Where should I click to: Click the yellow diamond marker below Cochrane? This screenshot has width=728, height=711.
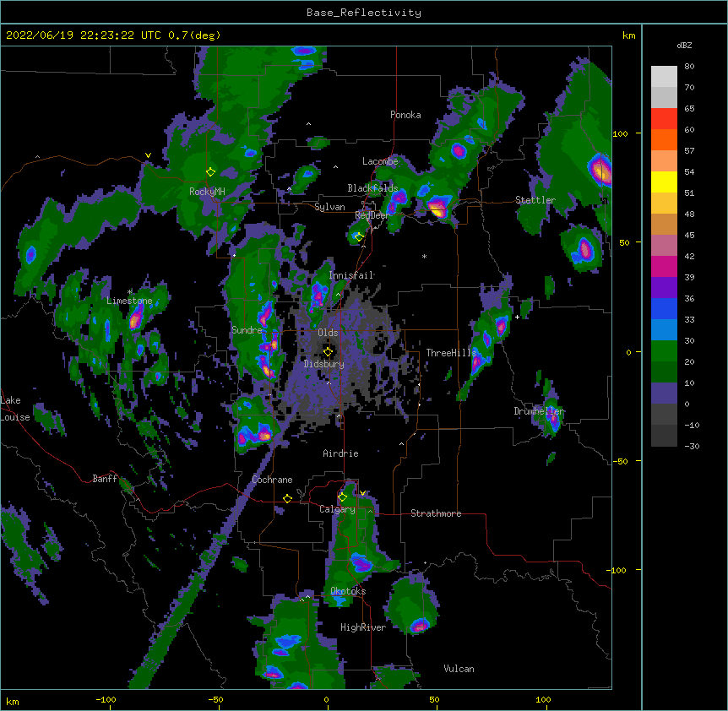coord(287,499)
